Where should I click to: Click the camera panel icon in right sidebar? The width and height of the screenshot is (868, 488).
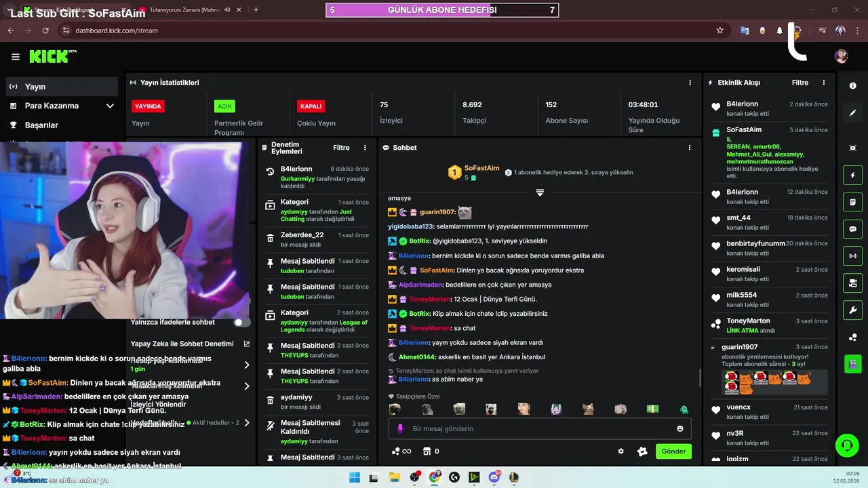pyautogui.click(x=853, y=283)
